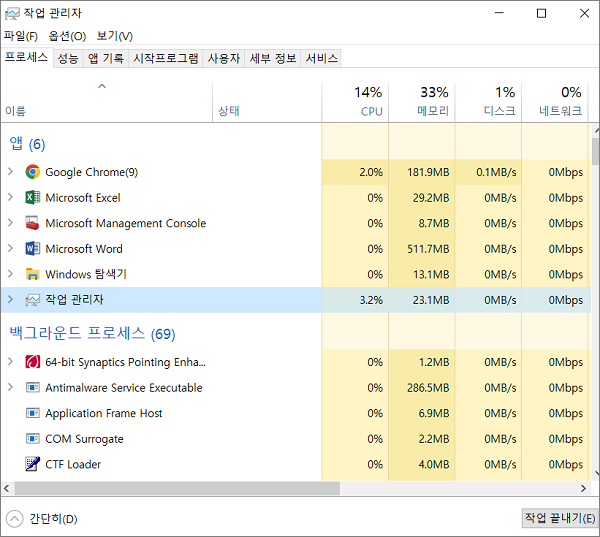Switch to the 시작프로그램 tab
Screen dimensions: 600x537
pyautogui.click(x=166, y=58)
